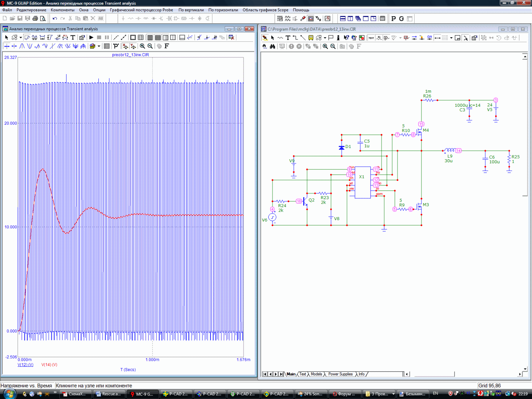Toggle the grid text 'TEXT' display button

[371, 38]
